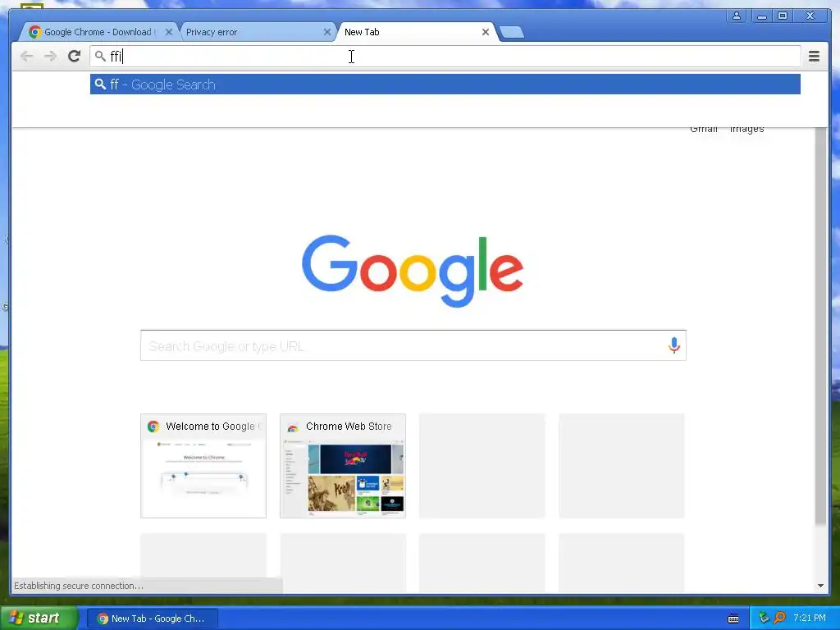
Task: Click the forward navigation arrow
Action: [x=50, y=57]
